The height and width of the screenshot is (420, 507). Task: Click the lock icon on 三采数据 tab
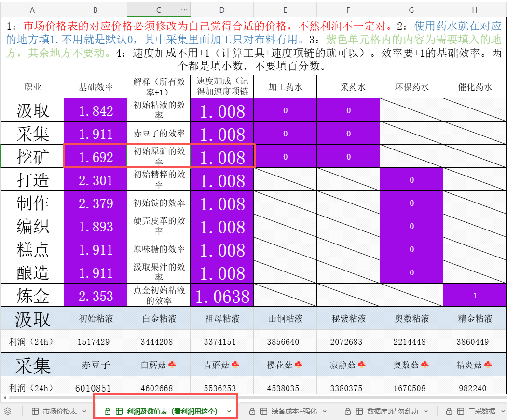449,411
